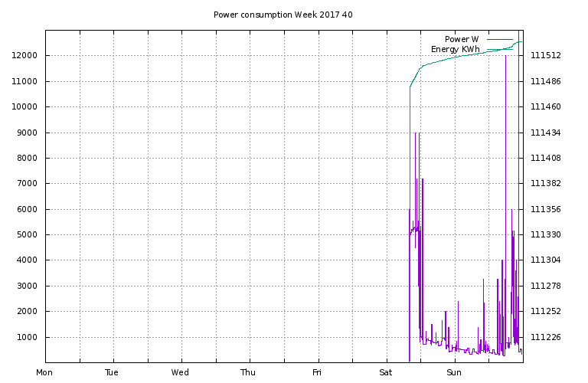This screenshot has height=383, width=588.
Task: Click the 111278 right axis value
Action: [546, 286]
